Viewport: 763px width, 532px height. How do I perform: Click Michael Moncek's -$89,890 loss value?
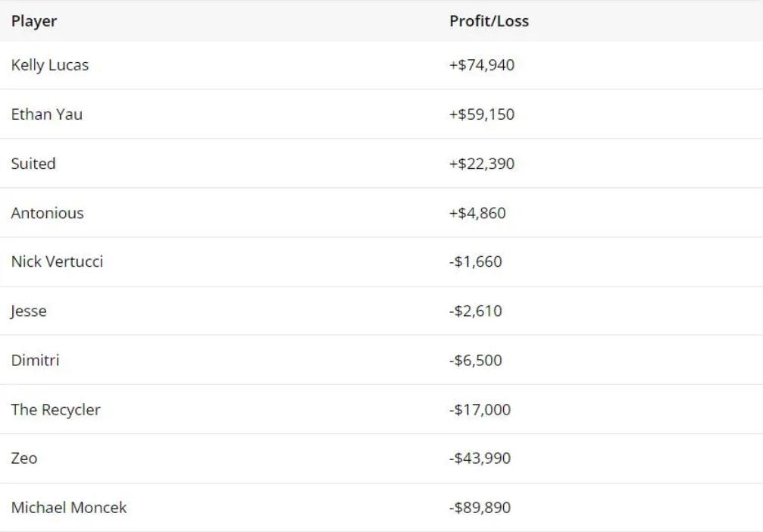pos(480,508)
